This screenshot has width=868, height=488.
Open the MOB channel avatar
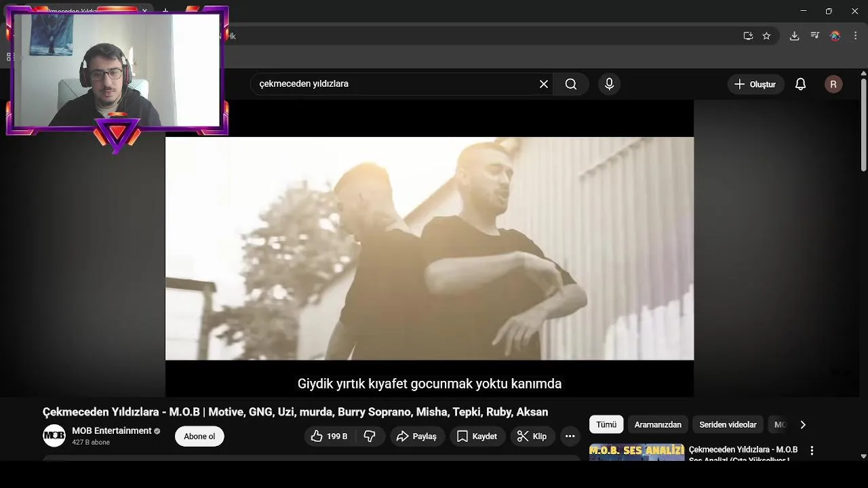pos(54,436)
